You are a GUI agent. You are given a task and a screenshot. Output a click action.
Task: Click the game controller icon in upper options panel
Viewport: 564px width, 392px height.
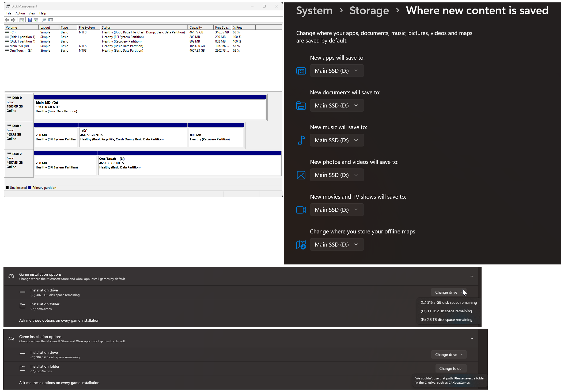pos(11,276)
